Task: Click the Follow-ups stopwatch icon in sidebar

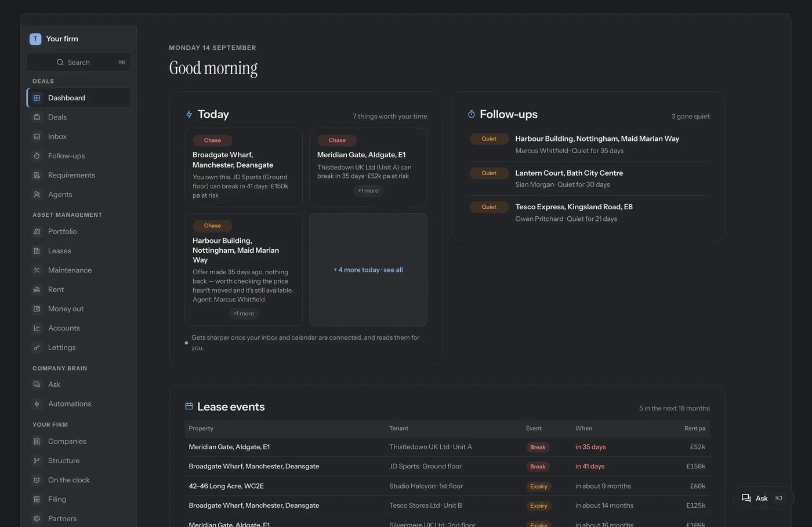Action: [37, 156]
